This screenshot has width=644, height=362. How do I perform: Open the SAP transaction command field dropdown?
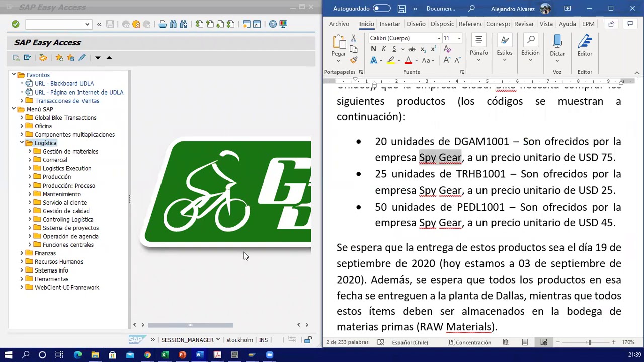pyautogui.click(x=87, y=24)
